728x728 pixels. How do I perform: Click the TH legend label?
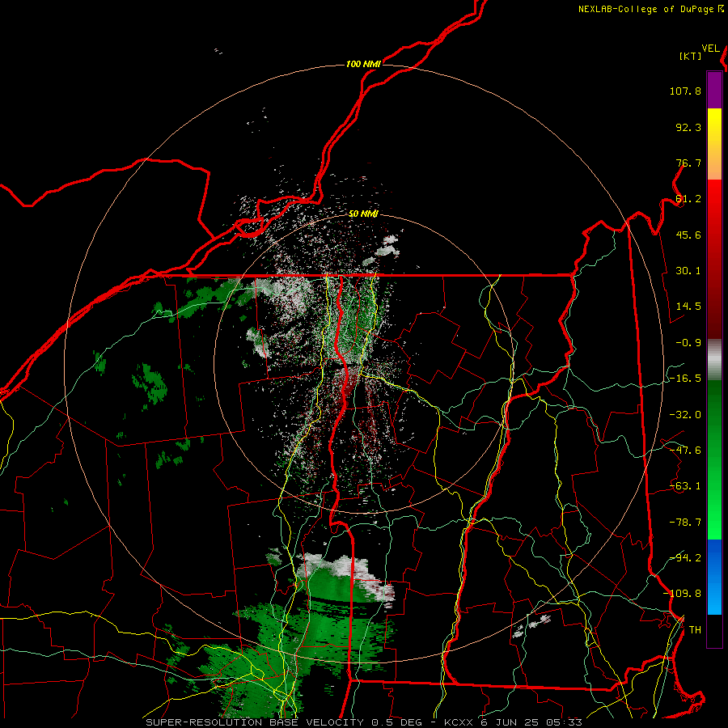(695, 629)
